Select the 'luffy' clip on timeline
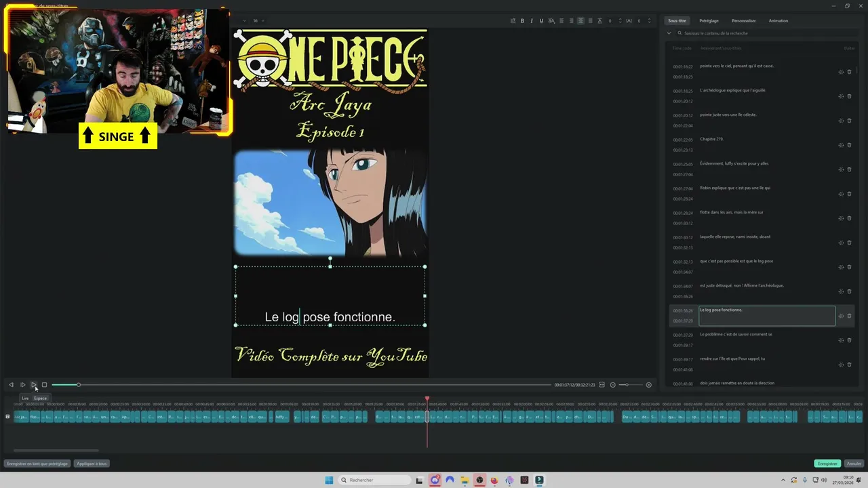This screenshot has height=488, width=868. [x=281, y=417]
